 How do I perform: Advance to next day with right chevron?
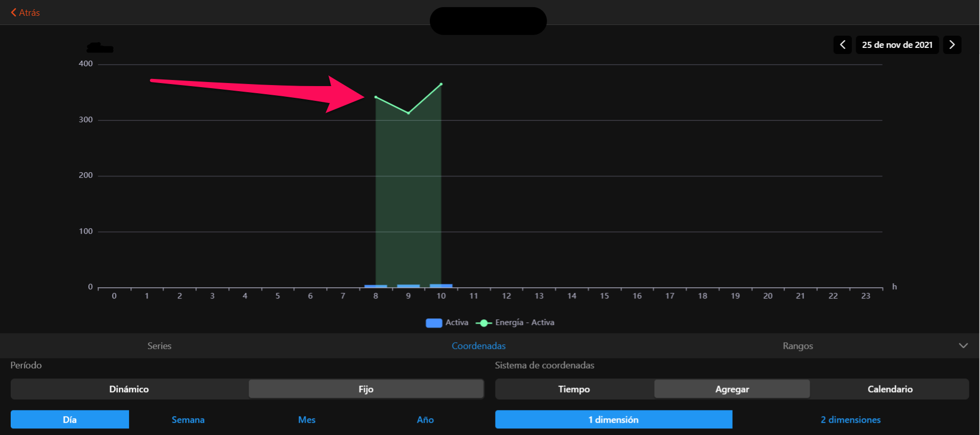[x=952, y=45]
